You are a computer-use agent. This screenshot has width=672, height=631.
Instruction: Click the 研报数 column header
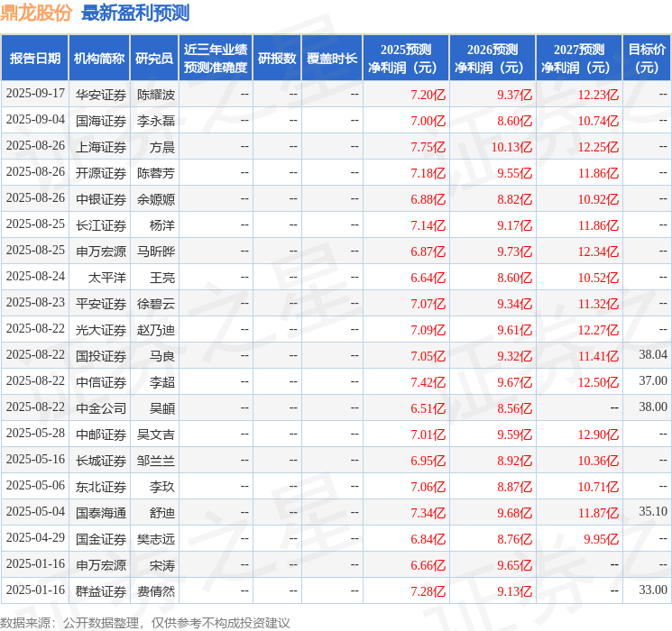(277, 59)
